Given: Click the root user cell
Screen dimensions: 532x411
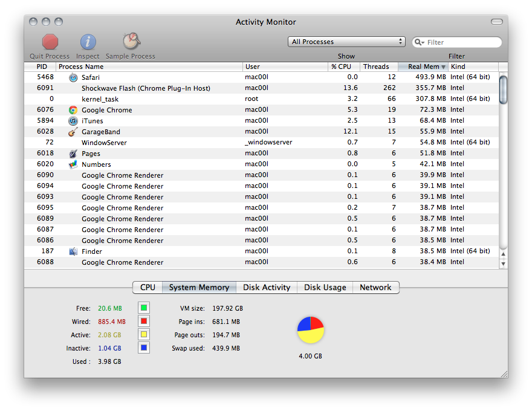Looking at the screenshot, I should (251, 99).
